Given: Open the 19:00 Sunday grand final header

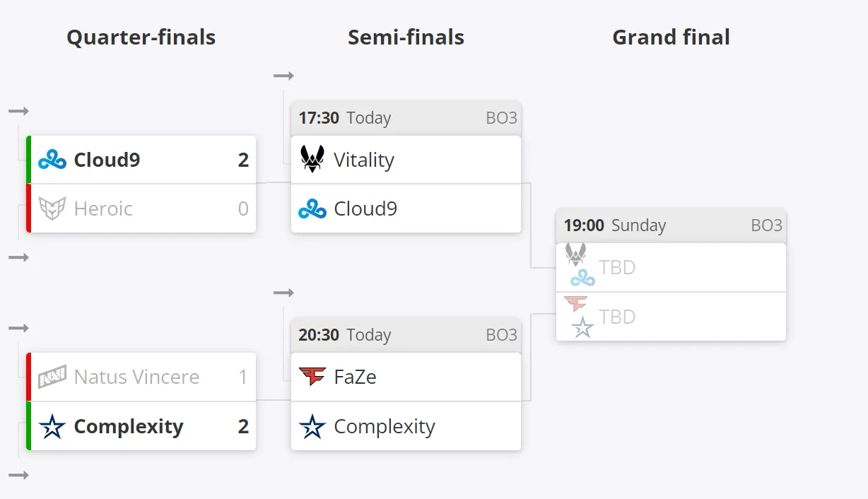Looking at the screenshot, I should 671,225.
